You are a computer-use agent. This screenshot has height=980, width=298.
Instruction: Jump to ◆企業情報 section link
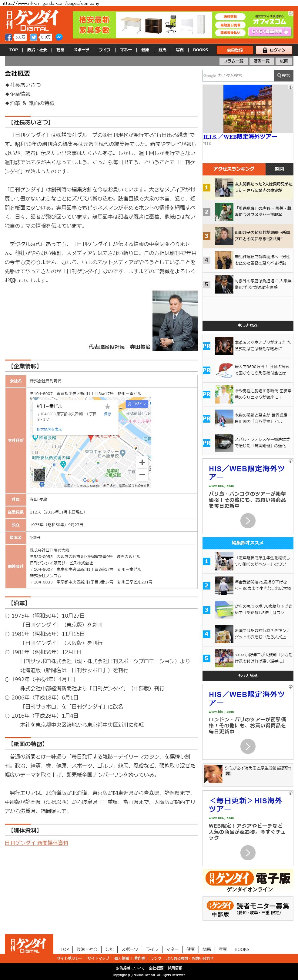click(x=18, y=94)
